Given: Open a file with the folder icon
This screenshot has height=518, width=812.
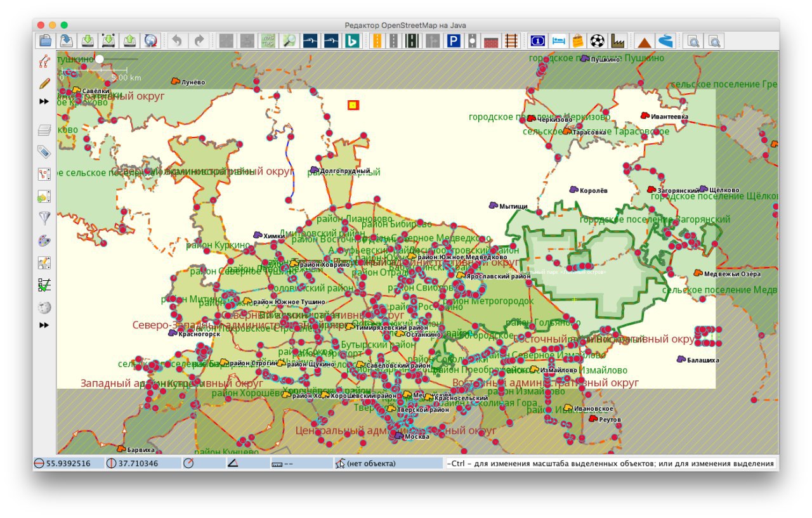Looking at the screenshot, I should pyautogui.click(x=45, y=41).
